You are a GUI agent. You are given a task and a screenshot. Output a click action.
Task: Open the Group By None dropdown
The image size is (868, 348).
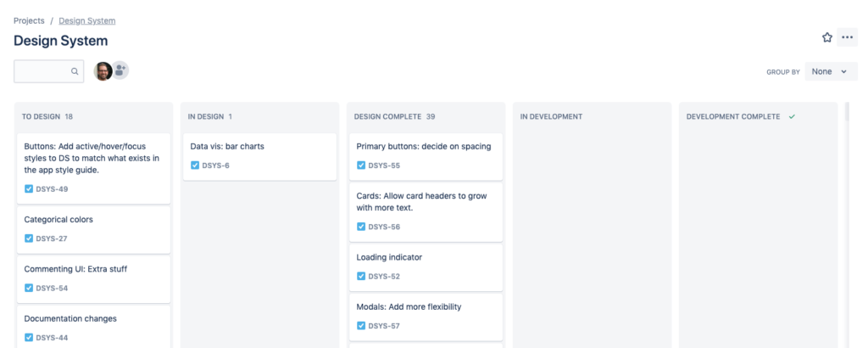(x=831, y=71)
